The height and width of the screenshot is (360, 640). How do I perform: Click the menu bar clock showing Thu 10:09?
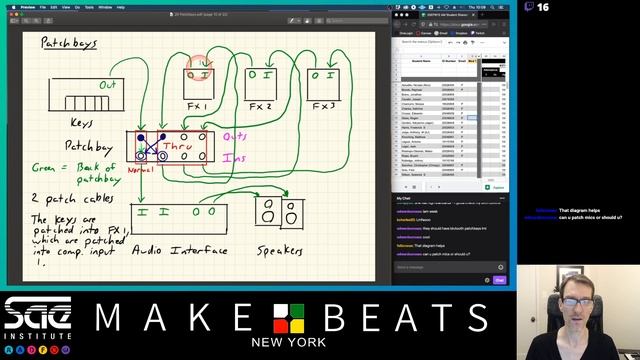[x=477, y=7]
